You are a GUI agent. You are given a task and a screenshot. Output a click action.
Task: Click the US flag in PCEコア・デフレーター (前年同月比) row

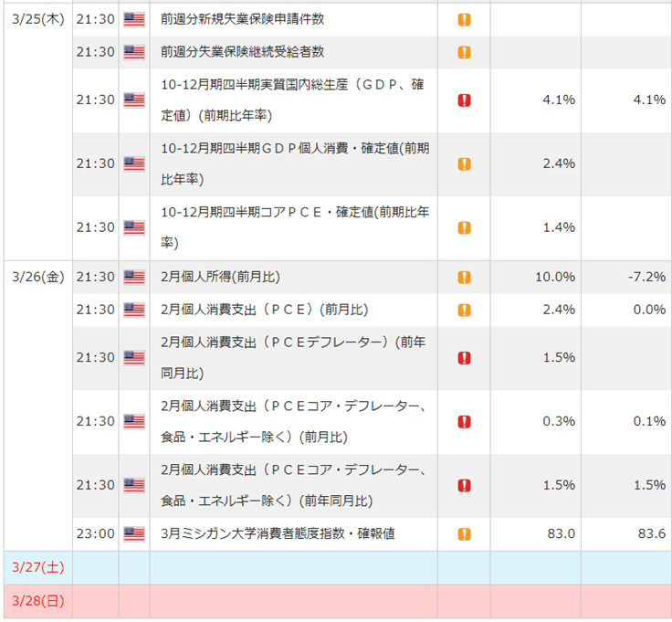(x=134, y=486)
